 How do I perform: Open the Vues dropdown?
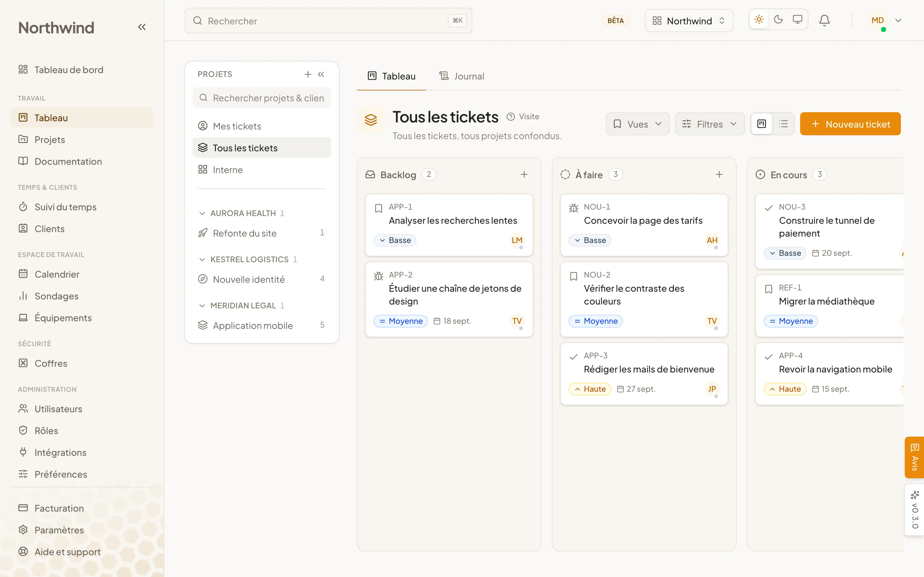637,124
